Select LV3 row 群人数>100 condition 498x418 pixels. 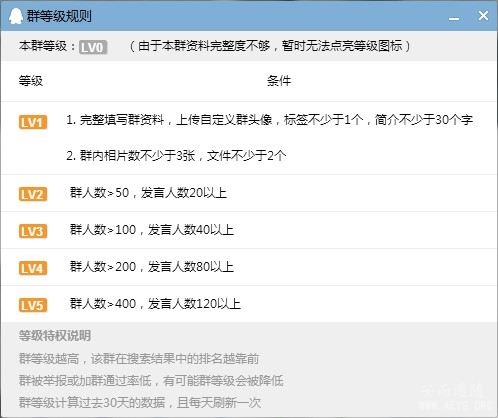[152, 230]
